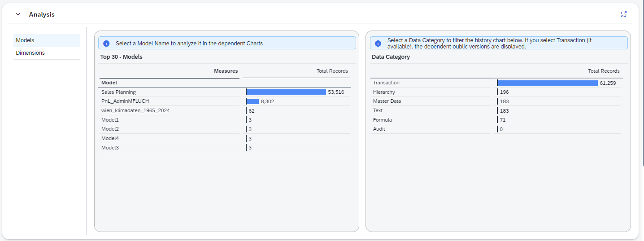Select the Sales Planning model row
644x241 pixels.
[x=118, y=92]
